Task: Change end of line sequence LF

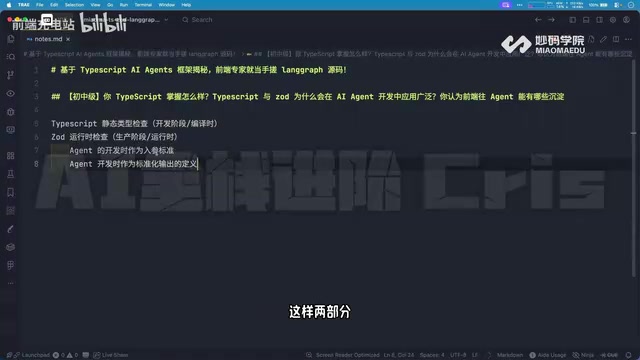Action: tap(475, 355)
